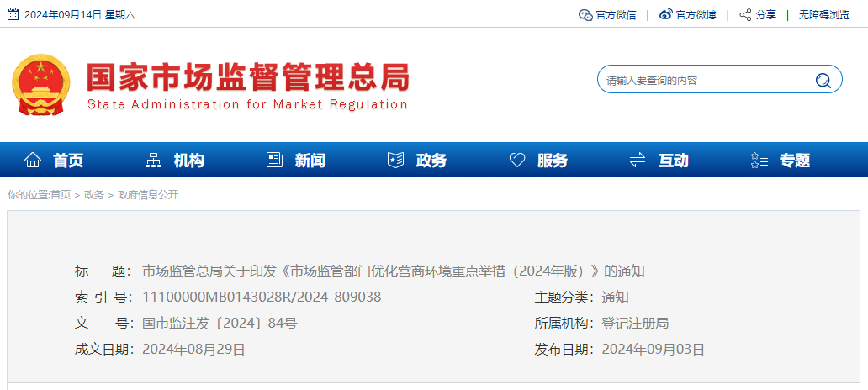
Task: Click the heart icon beside 服务
Action: point(517,161)
